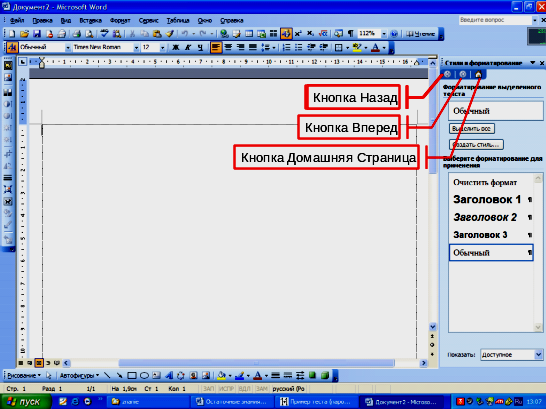Apply the Заголовок 1 style
546x409 pixels.
click(x=491, y=199)
